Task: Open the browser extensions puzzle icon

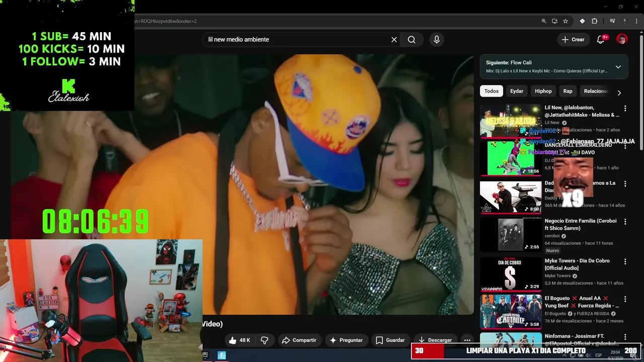Action: tap(594, 21)
